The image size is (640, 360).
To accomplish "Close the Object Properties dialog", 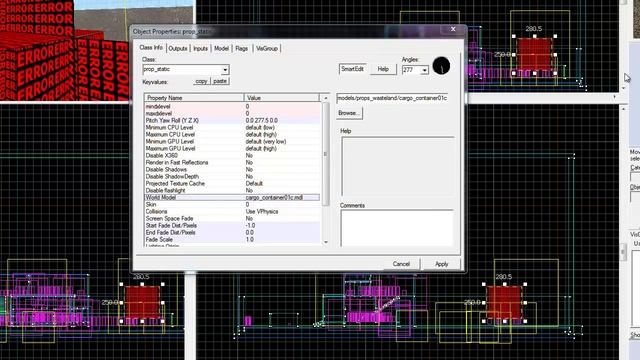I will coord(453,29).
